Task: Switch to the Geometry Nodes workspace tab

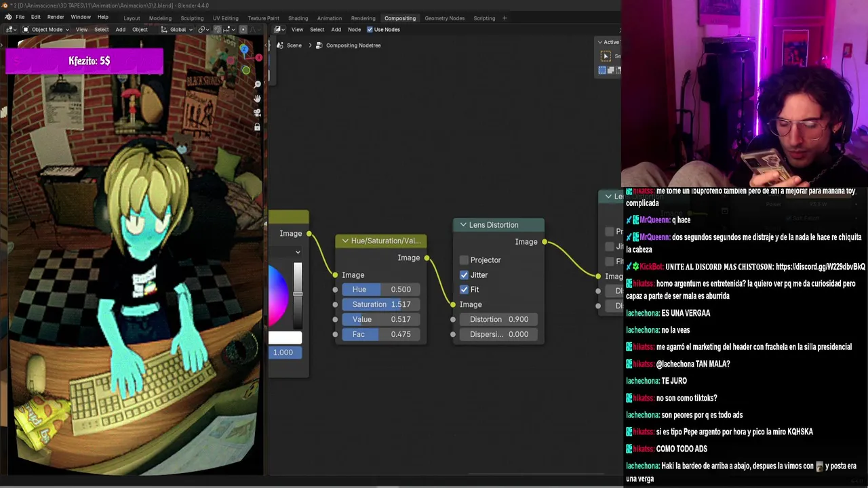Action: pyautogui.click(x=445, y=18)
